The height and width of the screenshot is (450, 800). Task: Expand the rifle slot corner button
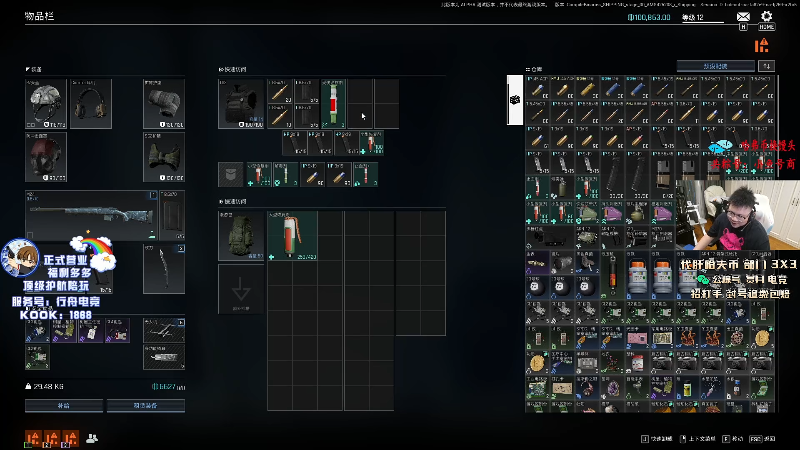click(153, 195)
